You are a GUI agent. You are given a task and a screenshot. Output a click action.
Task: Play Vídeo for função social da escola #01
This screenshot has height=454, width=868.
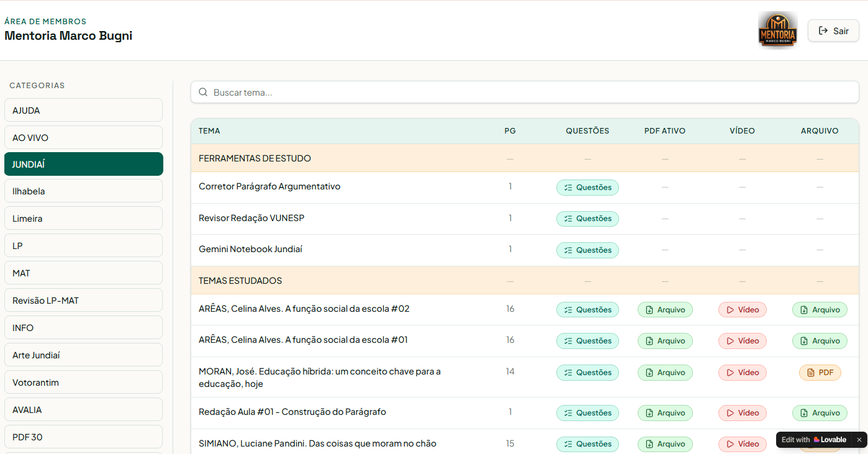[743, 341]
